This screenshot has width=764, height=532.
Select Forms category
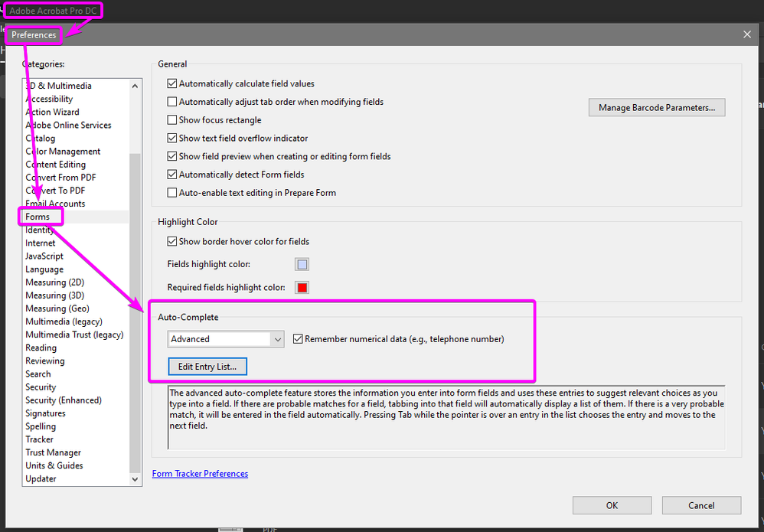pos(38,217)
